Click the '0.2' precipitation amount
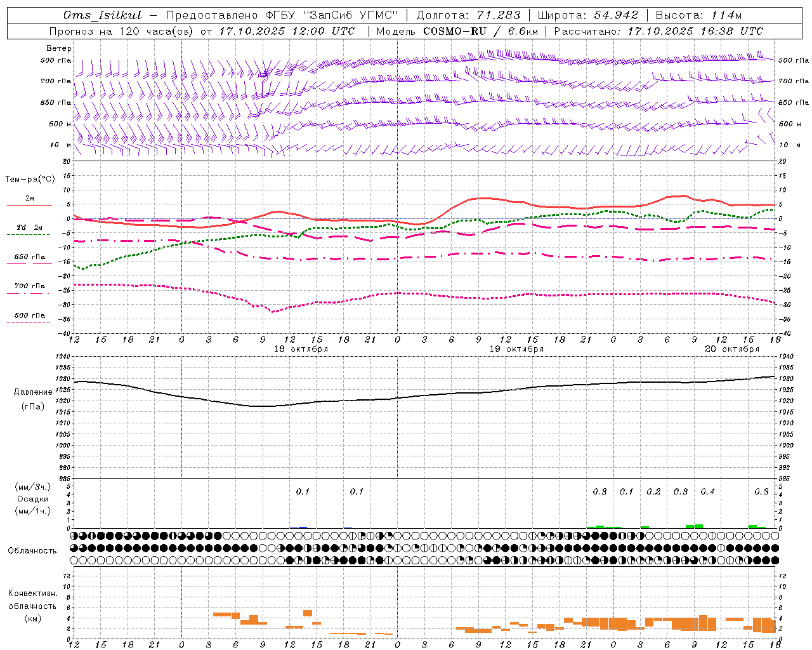Screen dimensions: 812x650 click(653, 492)
